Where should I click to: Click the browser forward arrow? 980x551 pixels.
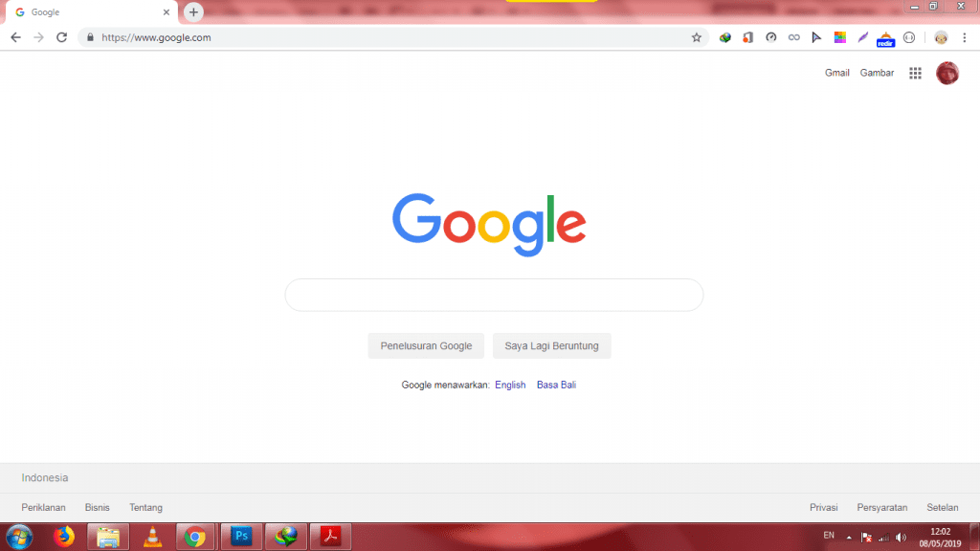pyautogui.click(x=38, y=37)
